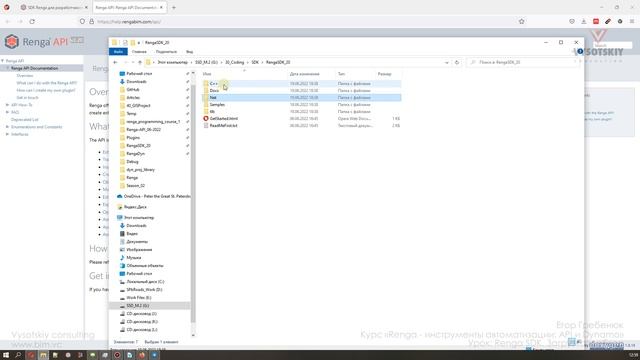
Task: Expand Interfaces tree node in browser
Action: [x=7, y=134]
